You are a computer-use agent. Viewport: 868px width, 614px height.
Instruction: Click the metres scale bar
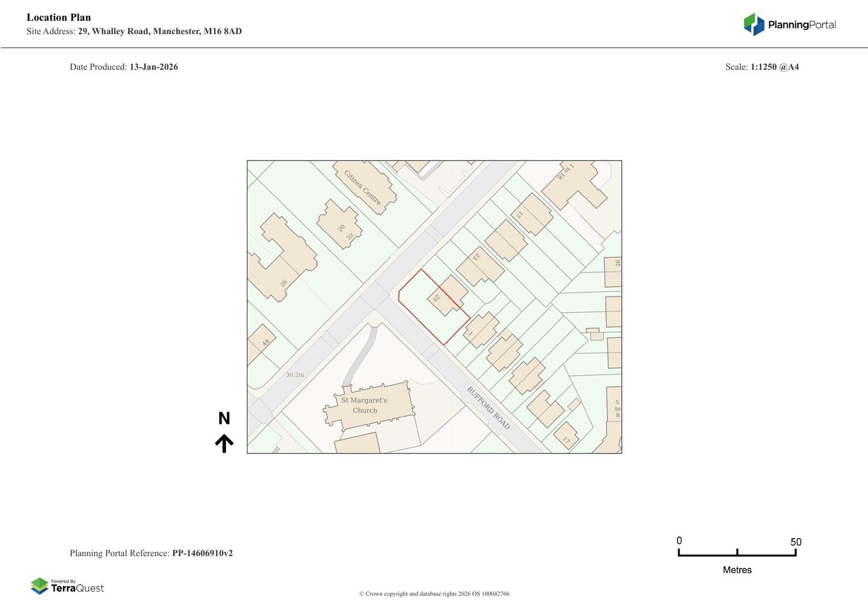737,554
